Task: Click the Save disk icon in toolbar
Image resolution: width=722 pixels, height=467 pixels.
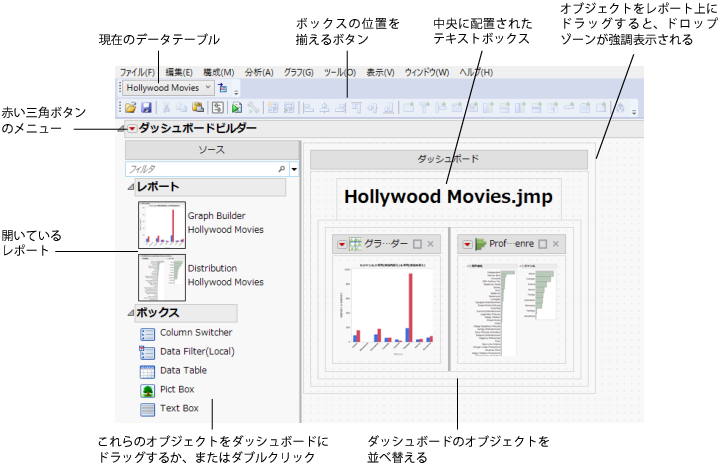Action: click(x=146, y=107)
